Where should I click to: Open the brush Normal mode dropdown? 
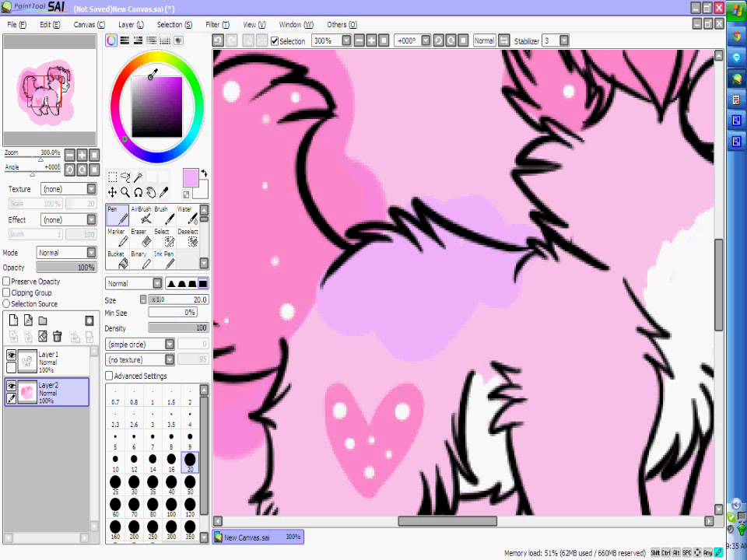click(157, 283)
